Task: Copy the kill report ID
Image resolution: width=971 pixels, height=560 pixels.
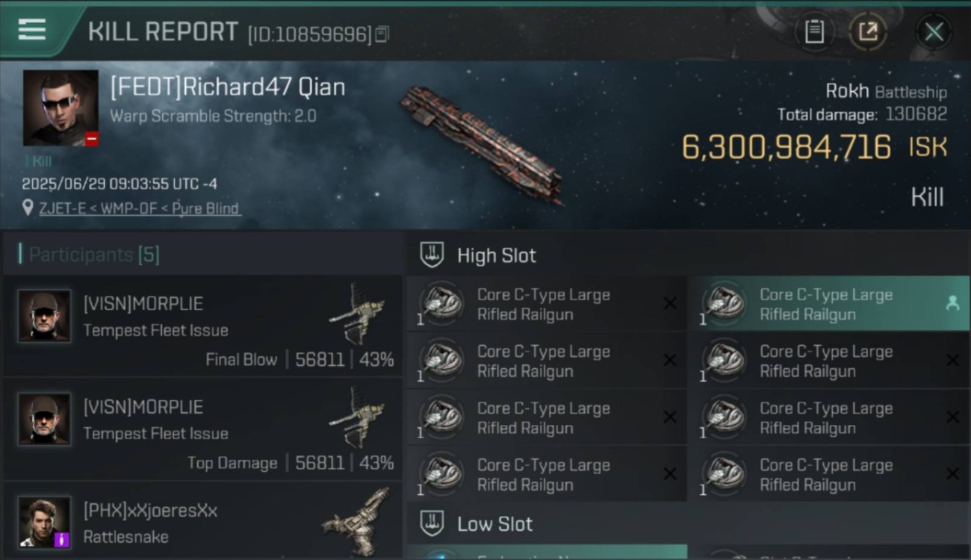Action: click(382, 34)
